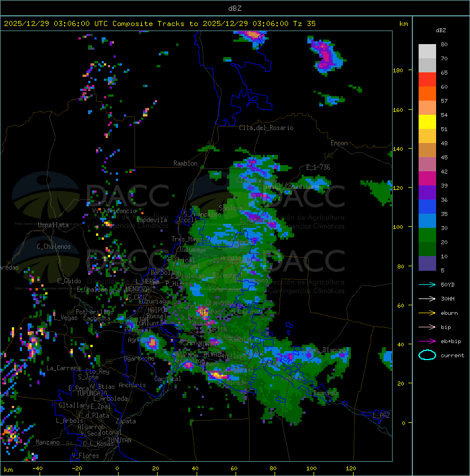Pick the light gray 70–80 dBZ color swatch
Viewport: 470px width, 476px height.
pyautogui.click(x=427, y=51)
